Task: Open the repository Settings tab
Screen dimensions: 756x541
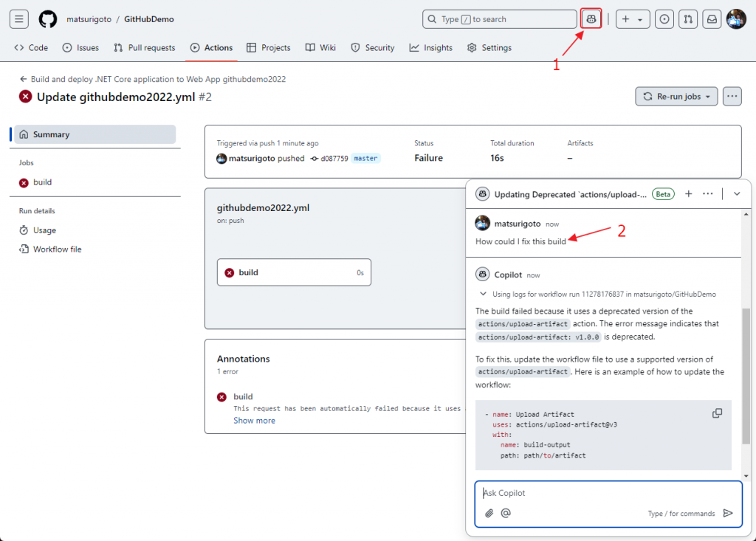Action: click(489, 48)
